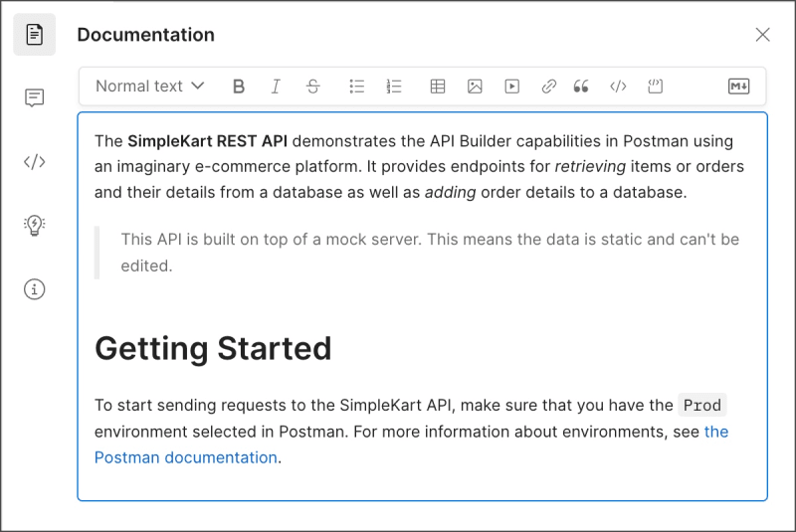Click the Getting Started heading
This screenshot has height=532, width=796.
click(x=213, y=349)
